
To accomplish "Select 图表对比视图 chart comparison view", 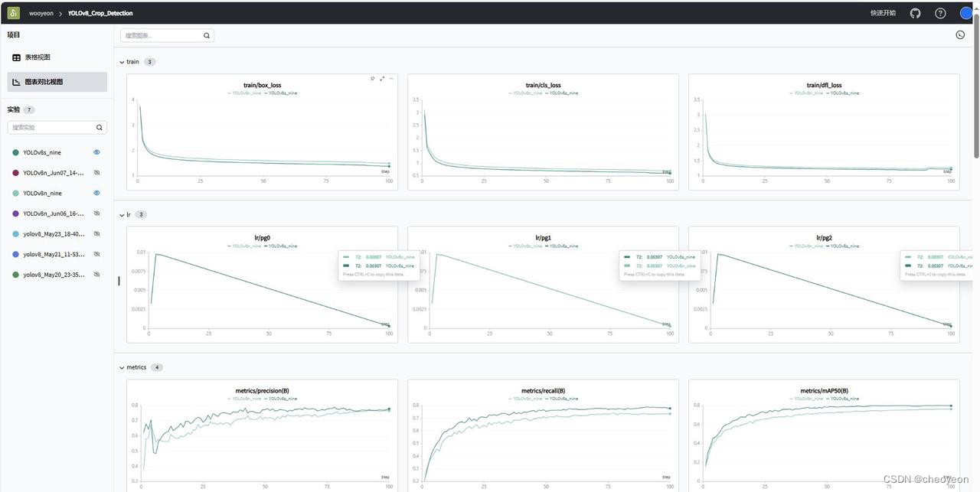I will point(57,82).
